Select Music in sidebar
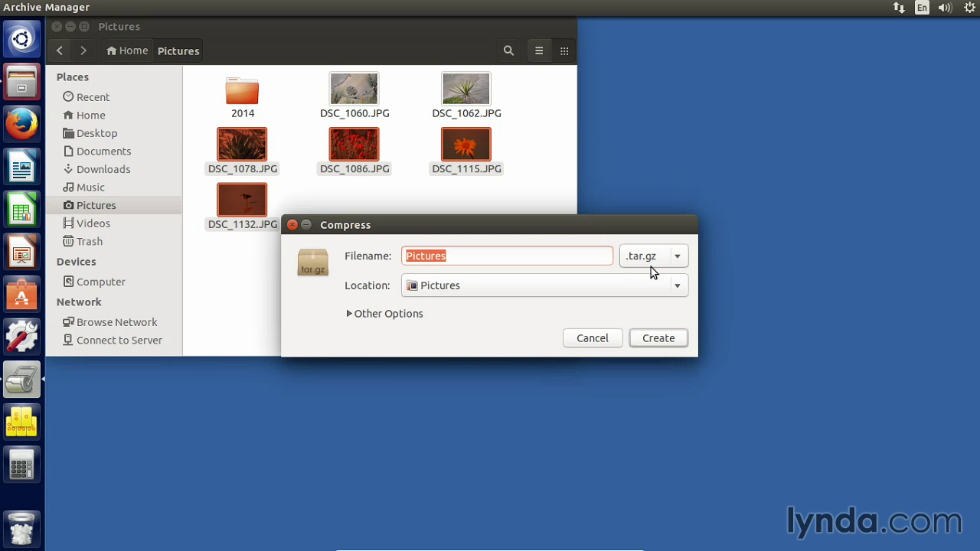The image size is (980, 551). click(x=113, y=187)
